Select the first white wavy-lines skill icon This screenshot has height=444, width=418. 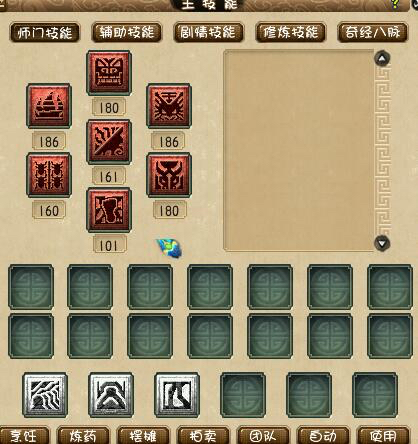(45, 395)
